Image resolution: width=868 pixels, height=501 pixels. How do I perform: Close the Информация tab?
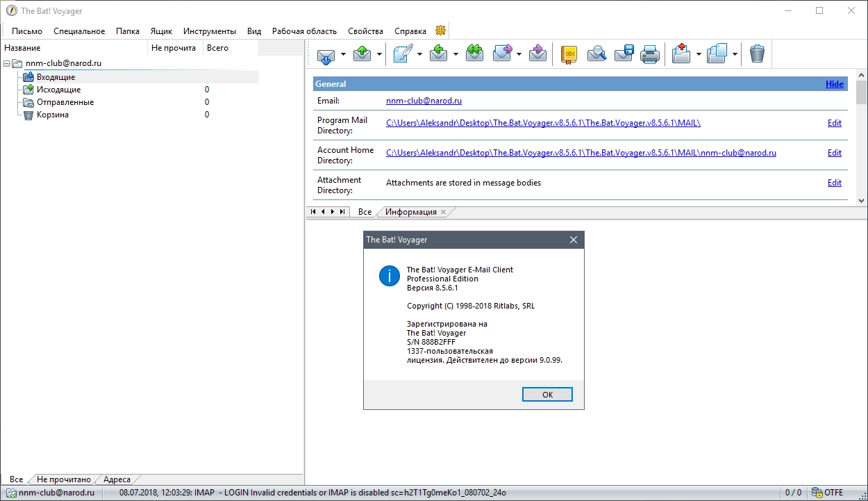click(x=444, y=212)
